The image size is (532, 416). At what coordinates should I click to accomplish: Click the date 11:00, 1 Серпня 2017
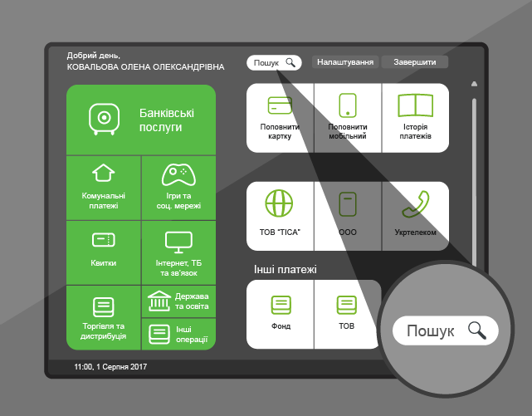pos(110,367)
